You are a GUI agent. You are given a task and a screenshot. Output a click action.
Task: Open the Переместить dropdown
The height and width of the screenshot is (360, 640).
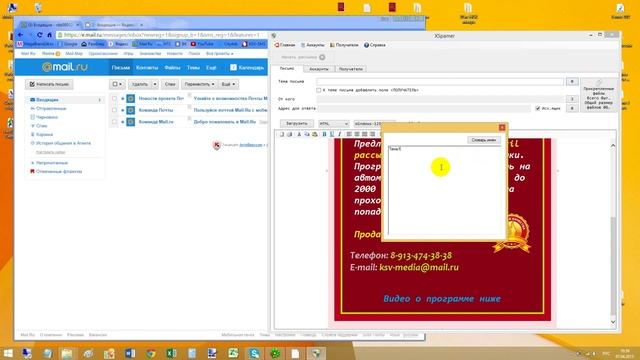coord(199,84)
